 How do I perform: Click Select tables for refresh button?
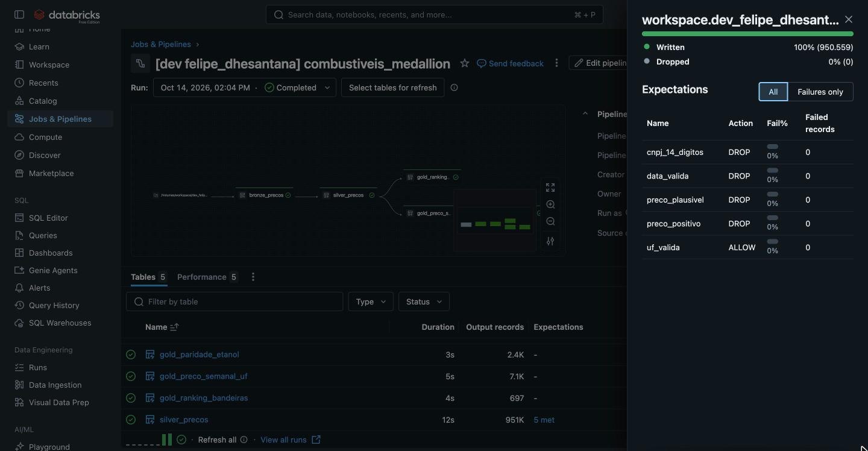coord(393,87)
